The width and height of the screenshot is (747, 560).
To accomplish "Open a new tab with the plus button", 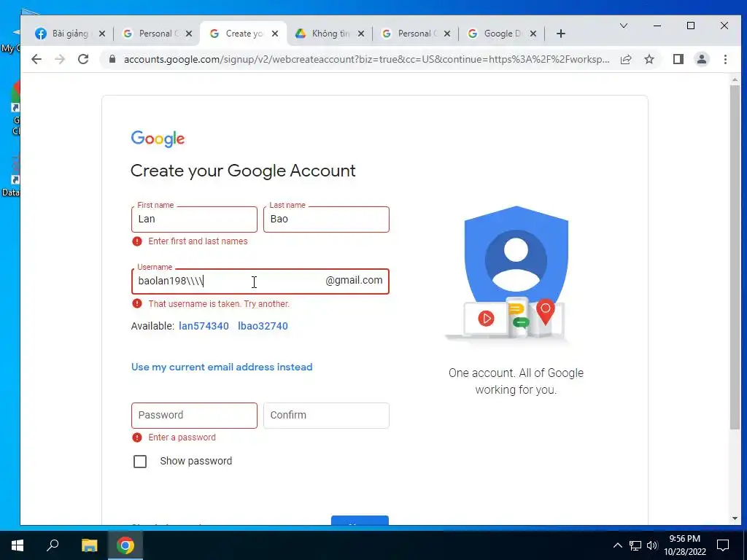I will tap(561, 34).
